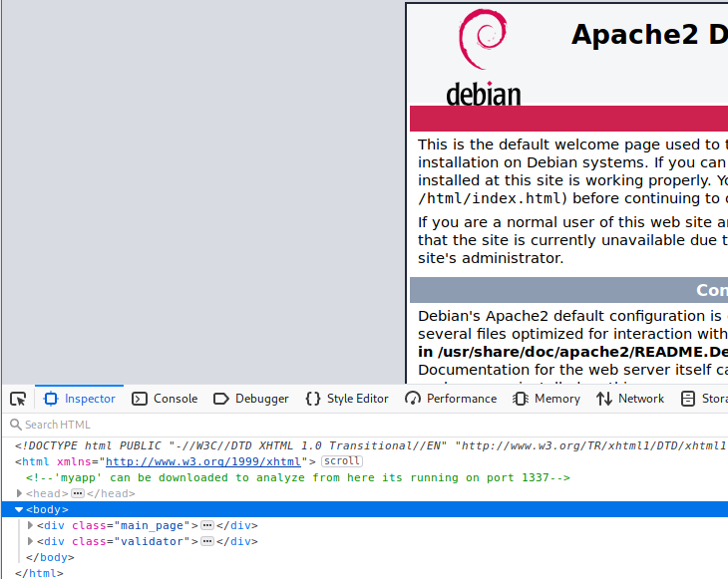Open the Storage panel
The height and width of the screenshot is (579, 728).
coord(704,399)
